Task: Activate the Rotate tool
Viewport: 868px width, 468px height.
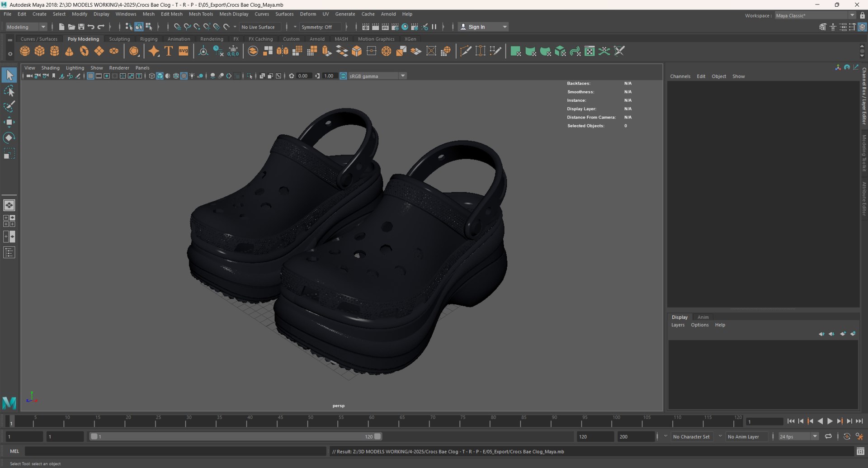Action: (9, 137)
